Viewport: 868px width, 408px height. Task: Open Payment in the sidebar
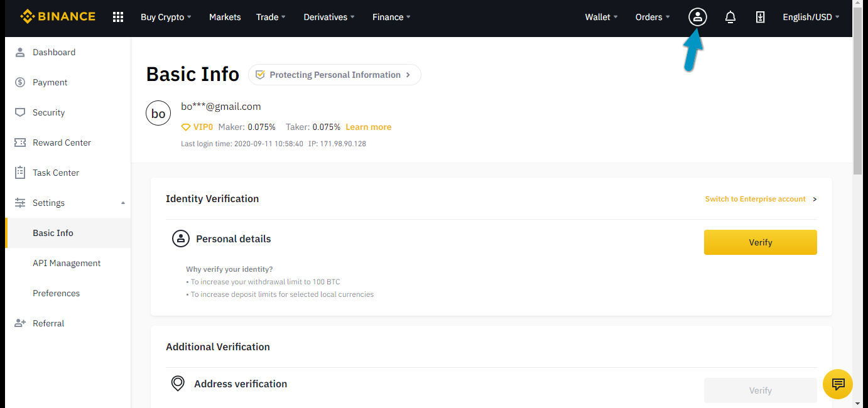click(x=68, y=82)
